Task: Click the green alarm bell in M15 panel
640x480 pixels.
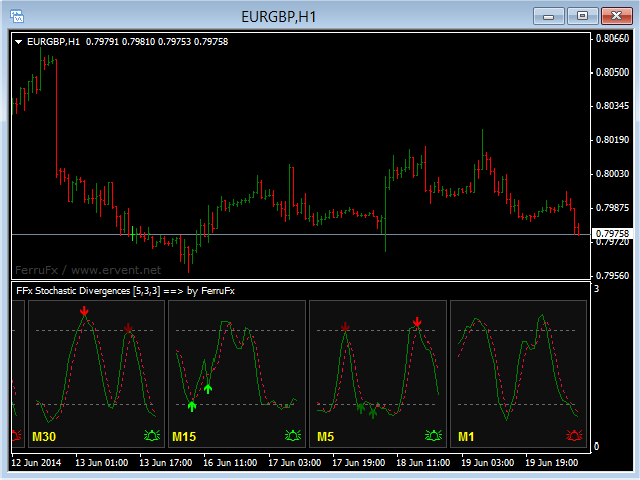Action: click(x=293, y=436)
